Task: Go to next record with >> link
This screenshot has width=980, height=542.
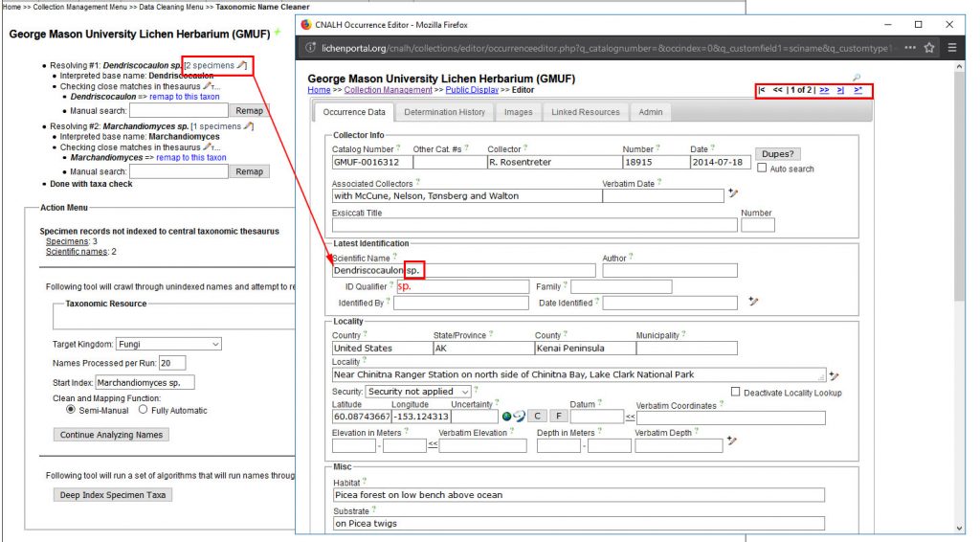Action: click(824, 90)
